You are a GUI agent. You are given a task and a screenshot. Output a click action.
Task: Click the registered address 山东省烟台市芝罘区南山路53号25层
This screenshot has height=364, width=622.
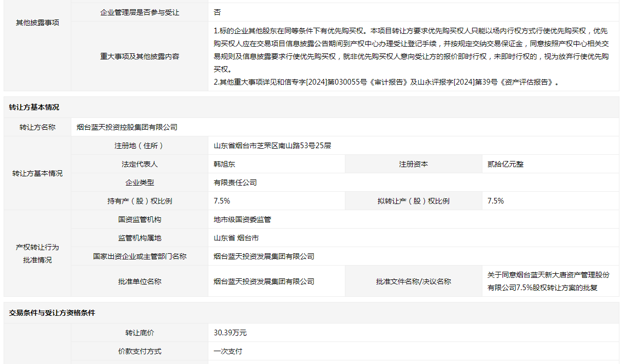pyautogui.click(x=273, y=146)
